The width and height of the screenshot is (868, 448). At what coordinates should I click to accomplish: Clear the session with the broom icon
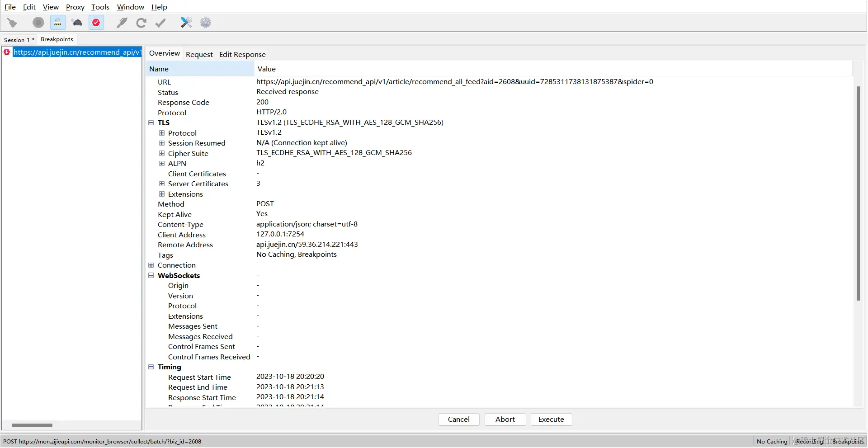click(12, 23)
